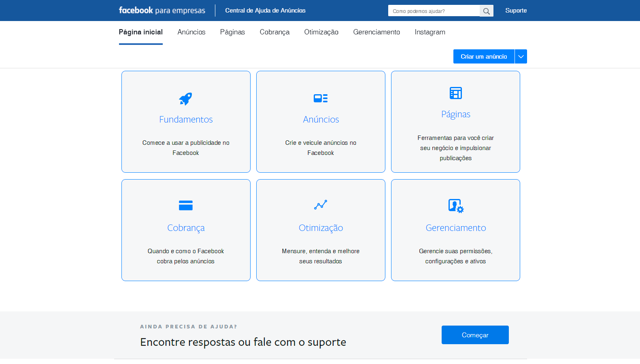
Task: Click the Fundamentos rocket icon
Action: pos(186,99)
